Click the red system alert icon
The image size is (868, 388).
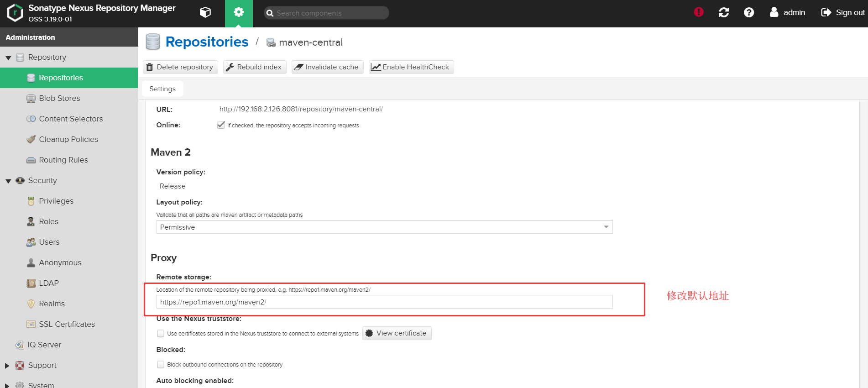click(699, 12)
